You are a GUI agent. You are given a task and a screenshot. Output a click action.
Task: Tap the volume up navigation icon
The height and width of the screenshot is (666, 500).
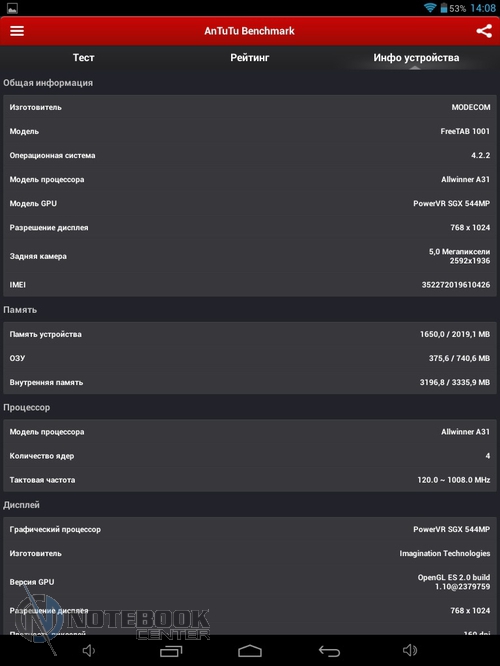[410, 650]
